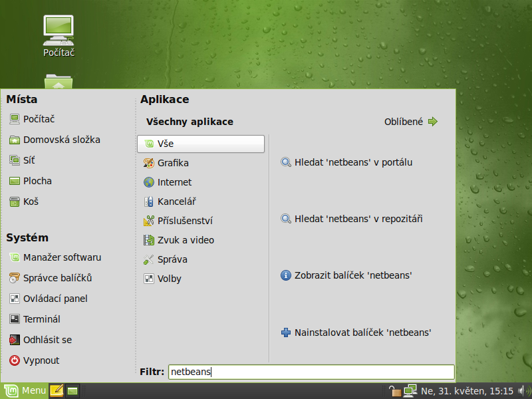Click the Počítač desktop icon
Viewport: 532px width, 399px height.
[x=59, y=36]
